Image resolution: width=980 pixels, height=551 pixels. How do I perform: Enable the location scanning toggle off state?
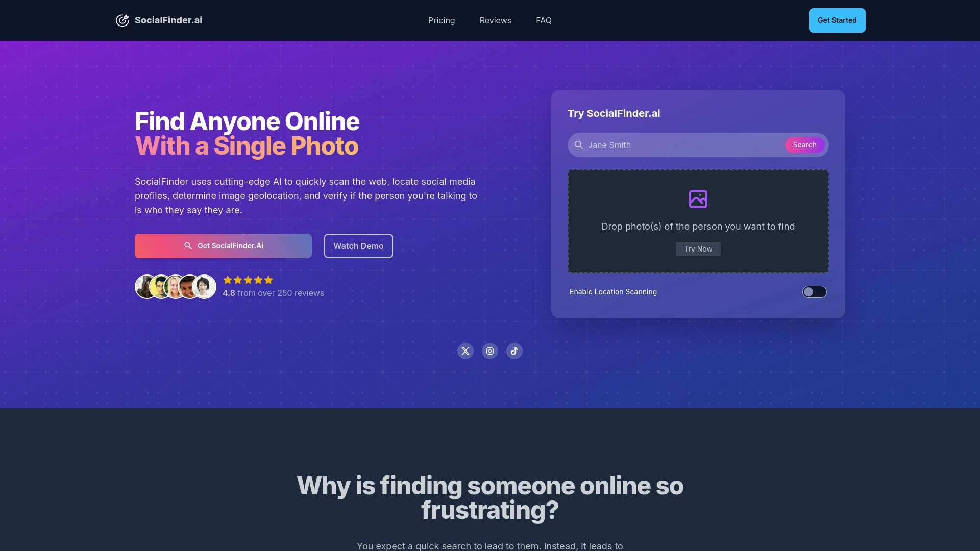tap(815, 291)
